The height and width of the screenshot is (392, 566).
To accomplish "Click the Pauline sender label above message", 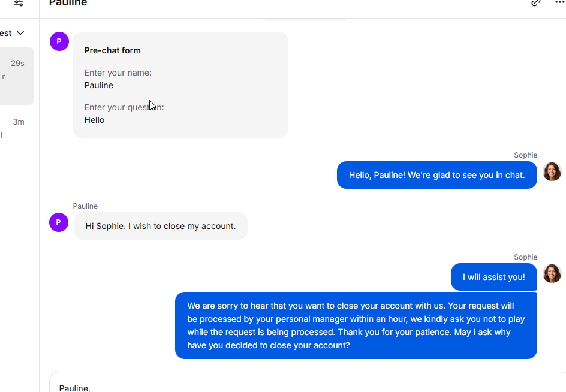I will tap(85, 206).
